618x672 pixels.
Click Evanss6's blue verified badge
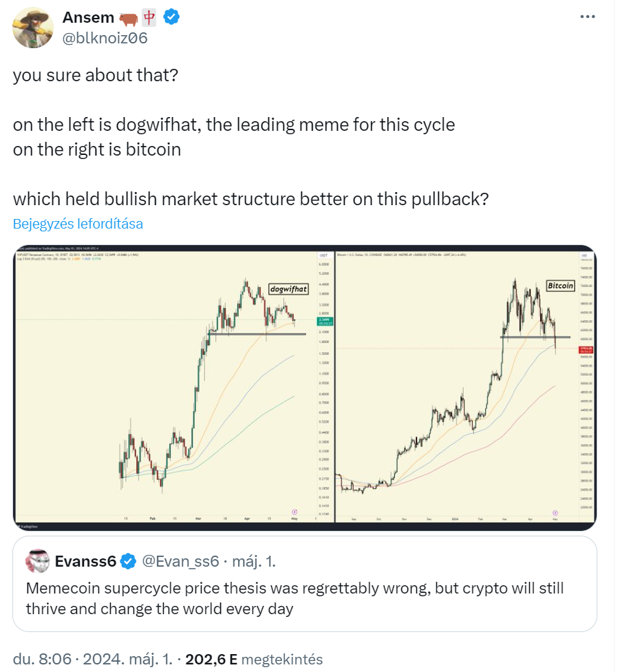[128, 561]
